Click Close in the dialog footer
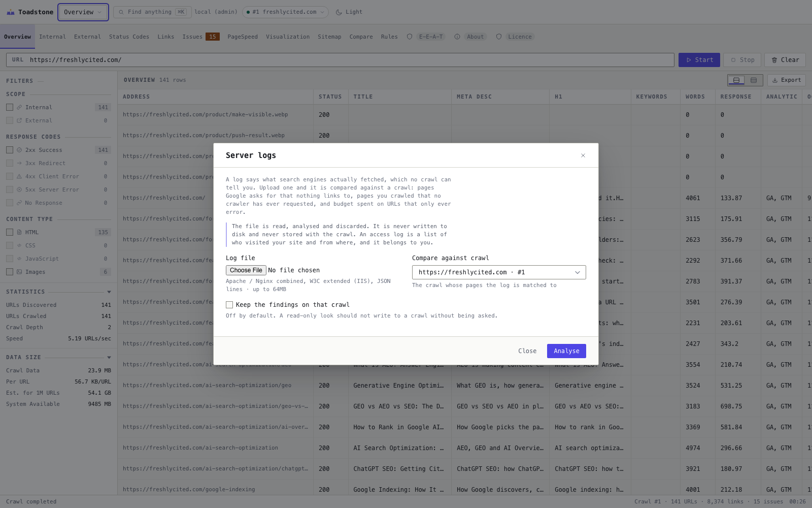The width and height of the screenshot is (812, 508). coord(527,351)
